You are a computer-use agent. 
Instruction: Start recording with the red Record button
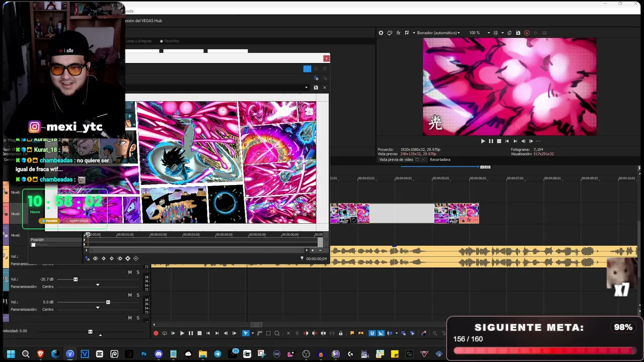click(x=156, y=333)
